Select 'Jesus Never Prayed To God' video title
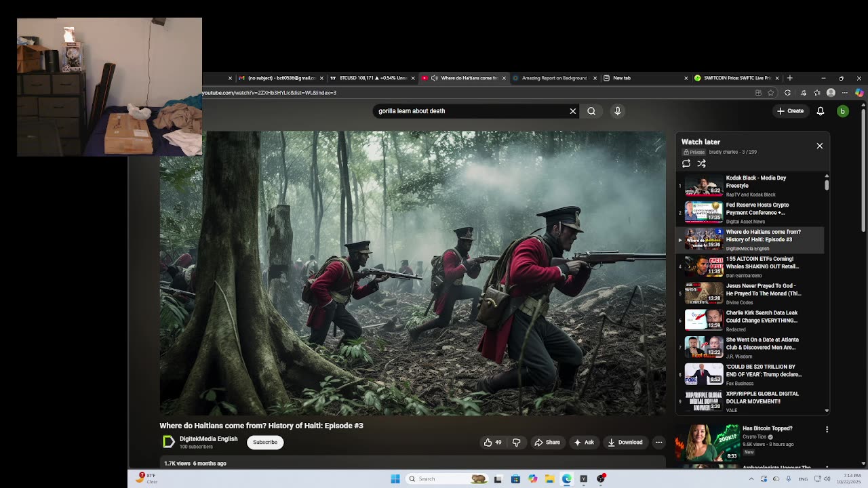 click(x=764, y=290)
